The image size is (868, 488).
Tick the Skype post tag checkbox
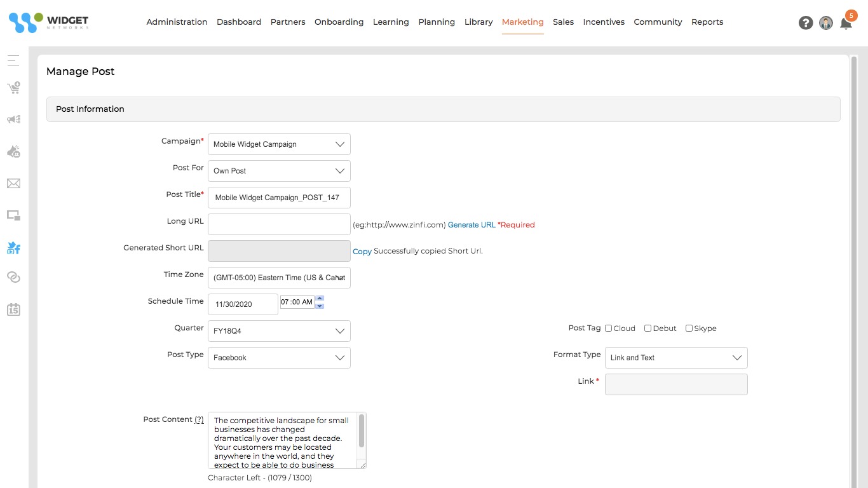tap(689, 329)
